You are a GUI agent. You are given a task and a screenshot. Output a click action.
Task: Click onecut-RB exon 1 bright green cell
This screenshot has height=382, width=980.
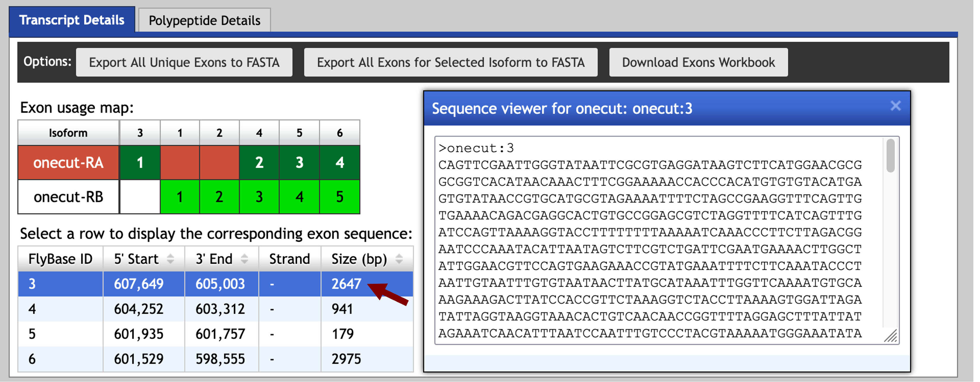[180, 197]
